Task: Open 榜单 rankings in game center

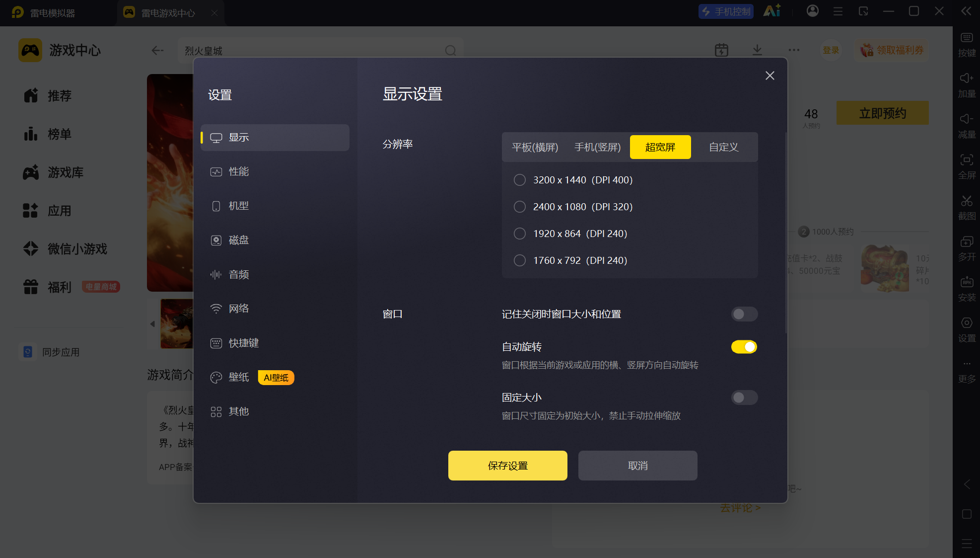Action: (x=48, y=134)
